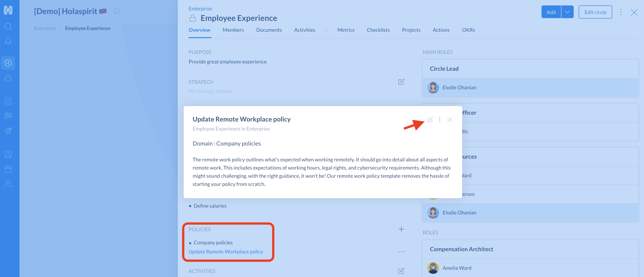Edit the policy via popup pencil icon

pos(430,120)
